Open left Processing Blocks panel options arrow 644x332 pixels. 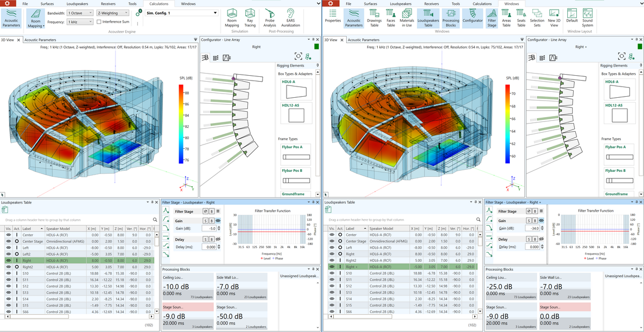(308, 269)
